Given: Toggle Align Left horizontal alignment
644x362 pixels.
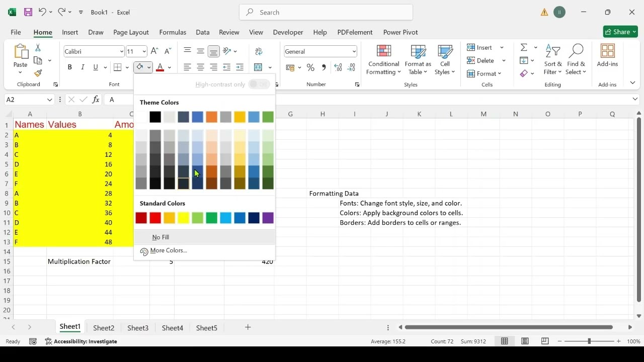Looking at the screenshot, I should 187,67.
